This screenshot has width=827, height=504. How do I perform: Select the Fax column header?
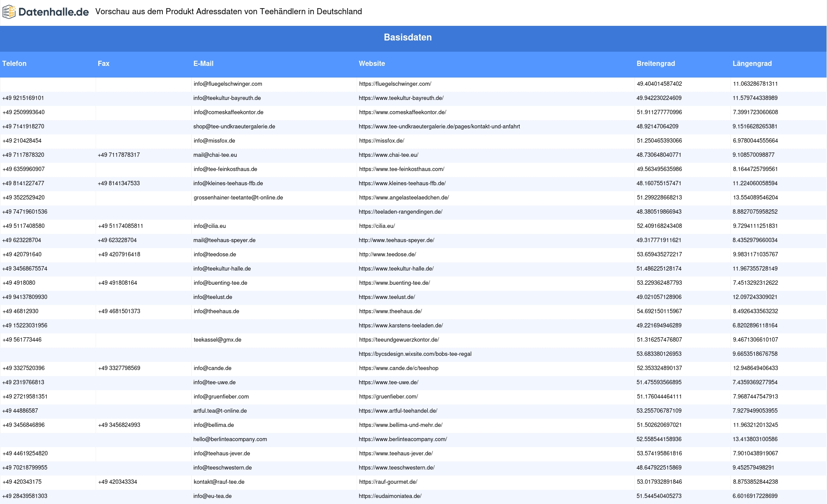tap(103, 63)
